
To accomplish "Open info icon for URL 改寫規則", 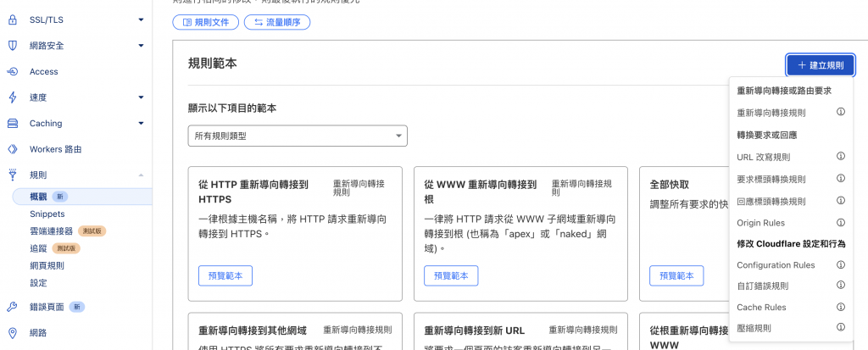I will (840, 157).
